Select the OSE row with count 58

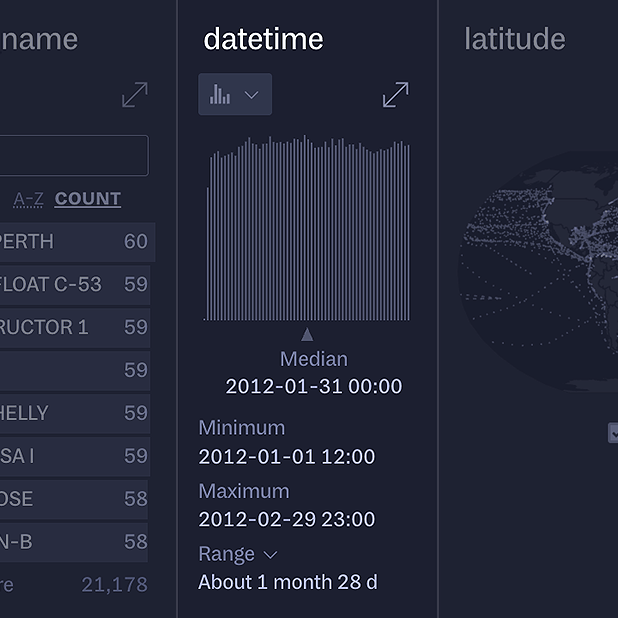coord(74,499)
